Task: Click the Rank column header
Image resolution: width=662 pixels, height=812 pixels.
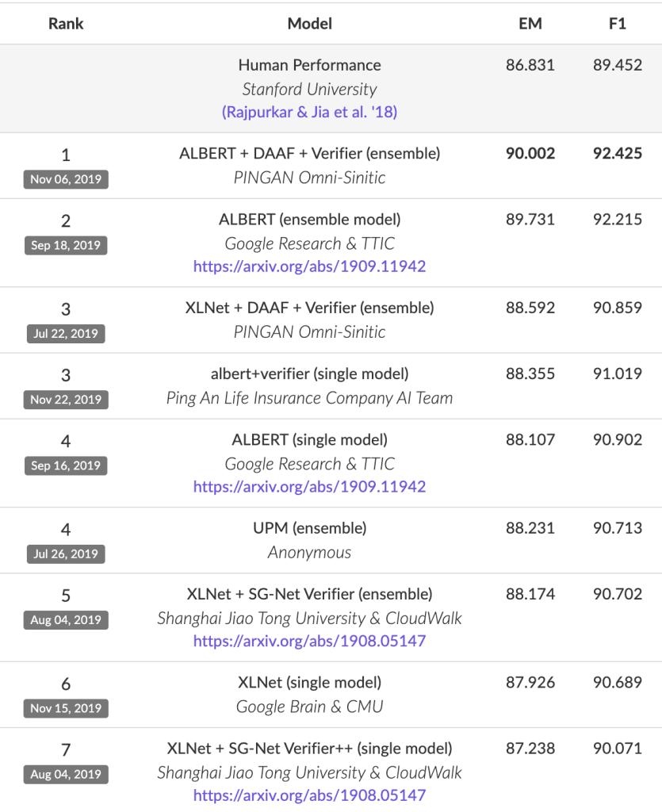Action: coord(66,24)
